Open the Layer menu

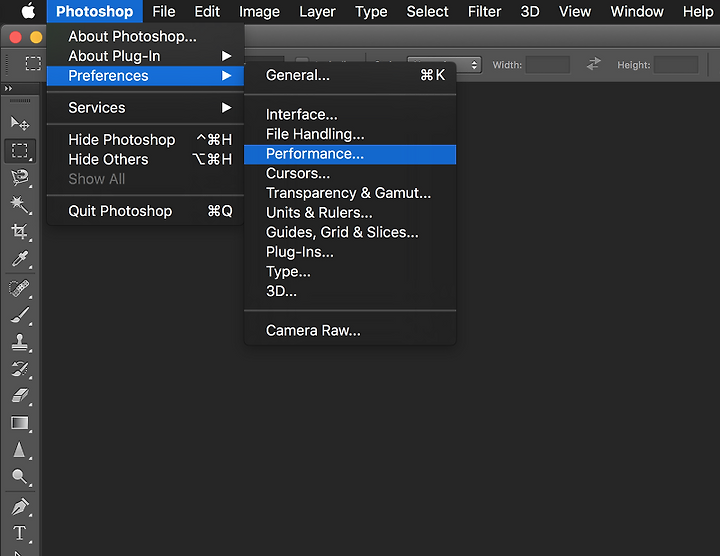[317, 11]
